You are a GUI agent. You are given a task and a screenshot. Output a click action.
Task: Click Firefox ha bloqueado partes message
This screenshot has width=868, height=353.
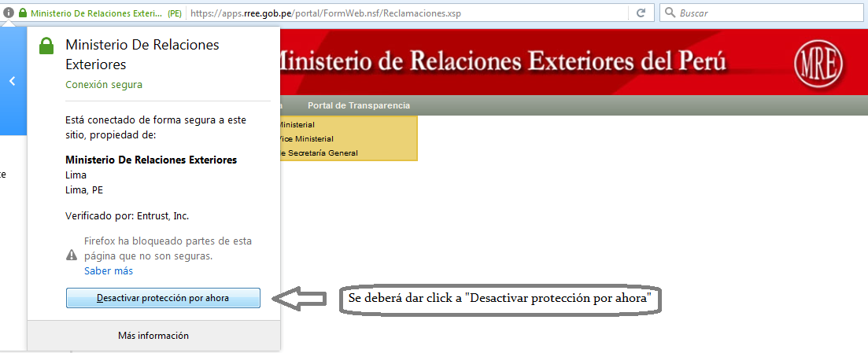(168, 248)
